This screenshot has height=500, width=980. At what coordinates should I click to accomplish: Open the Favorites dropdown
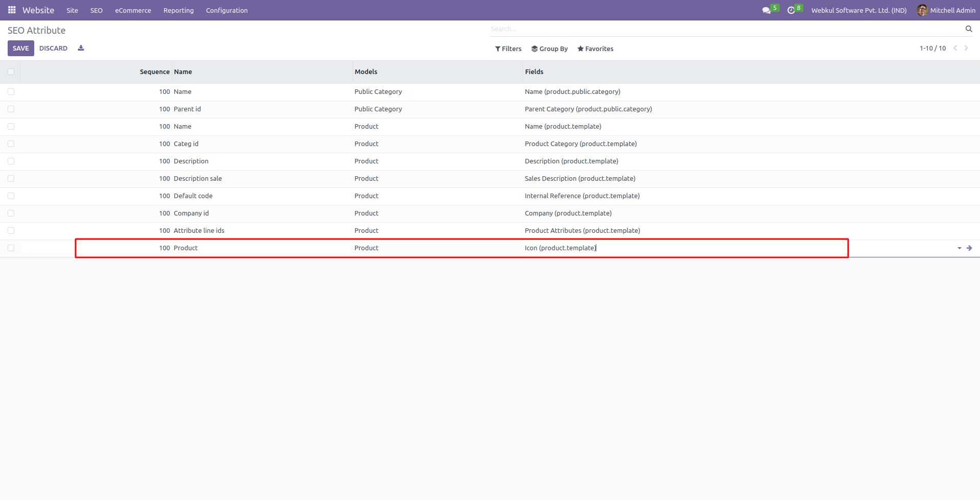(595, 49)
